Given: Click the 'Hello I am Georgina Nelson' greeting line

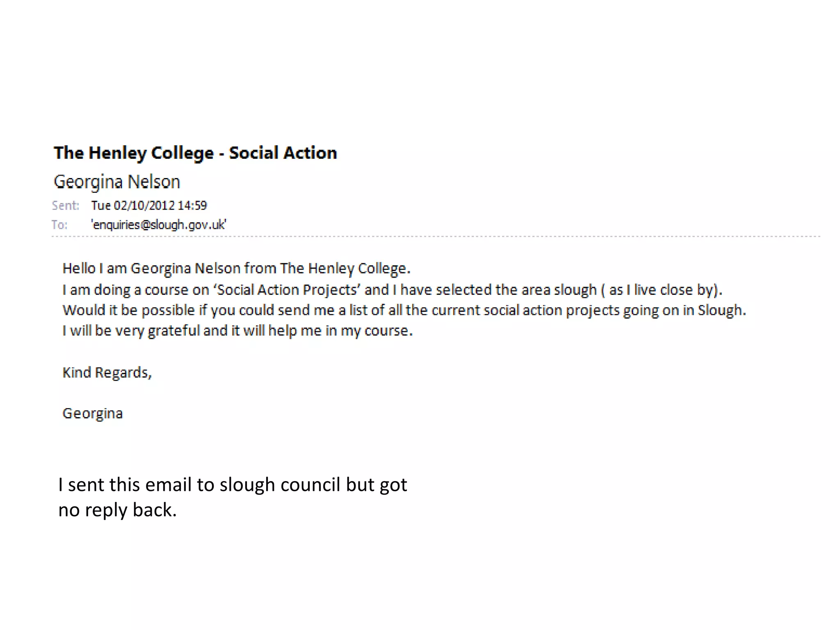Looking at the screenshot, I should 236,269.
